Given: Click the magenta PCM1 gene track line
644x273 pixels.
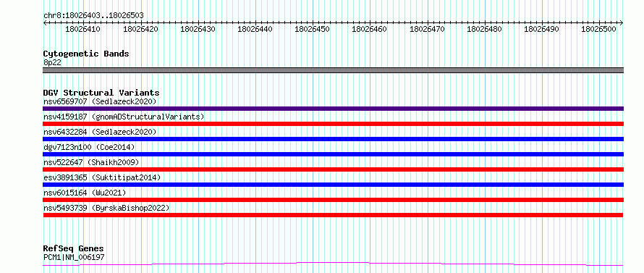Looking at the screenshot, I should [x=333, y=264].
